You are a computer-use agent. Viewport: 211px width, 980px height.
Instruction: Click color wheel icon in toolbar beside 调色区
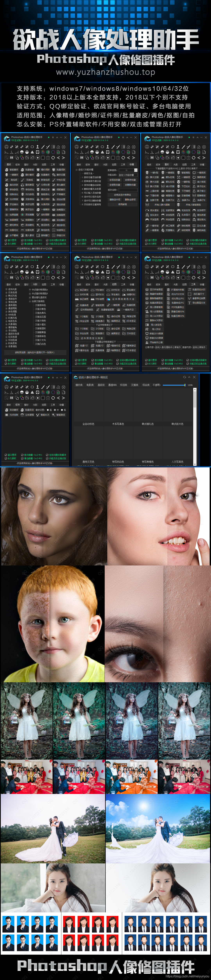point(43,392)
